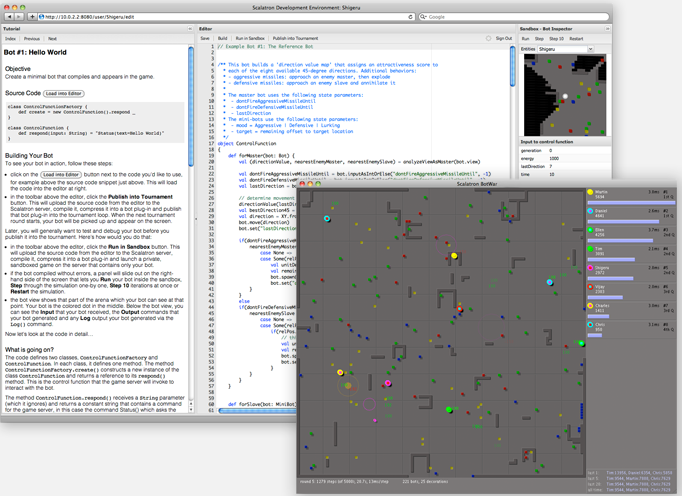Click the browser forward arrow
Viewport: 682px width, 496px height.
click(x=19, y=17)
